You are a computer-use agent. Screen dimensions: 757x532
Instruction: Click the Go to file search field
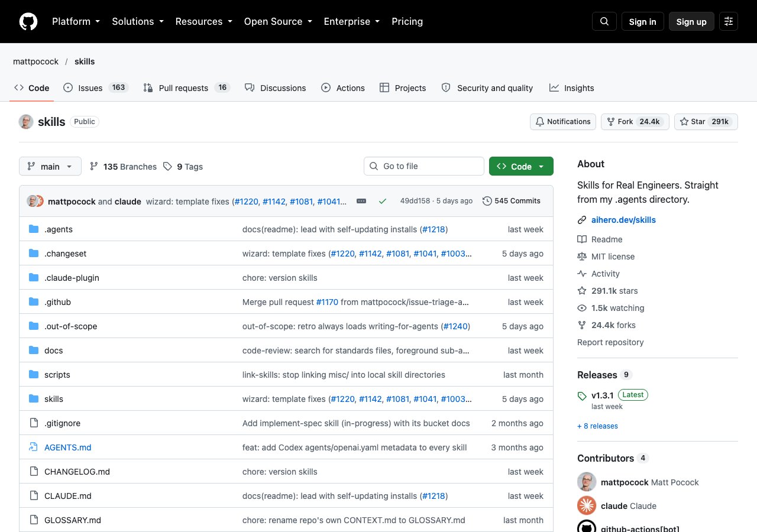424,166
